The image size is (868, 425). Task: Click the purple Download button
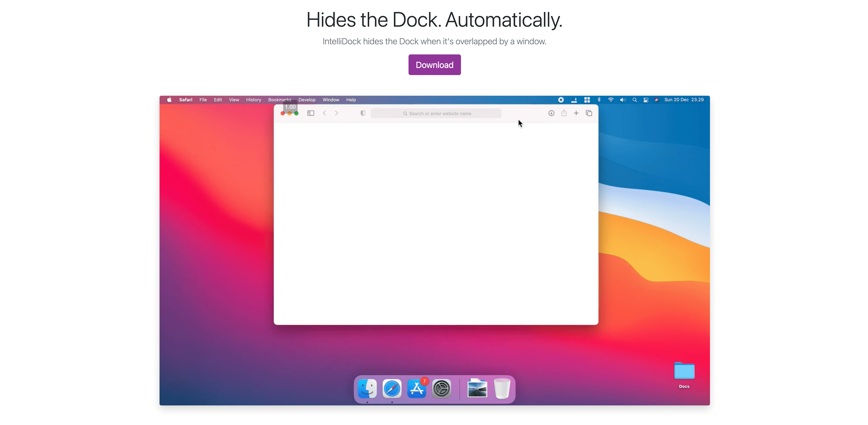coord(434,65)
